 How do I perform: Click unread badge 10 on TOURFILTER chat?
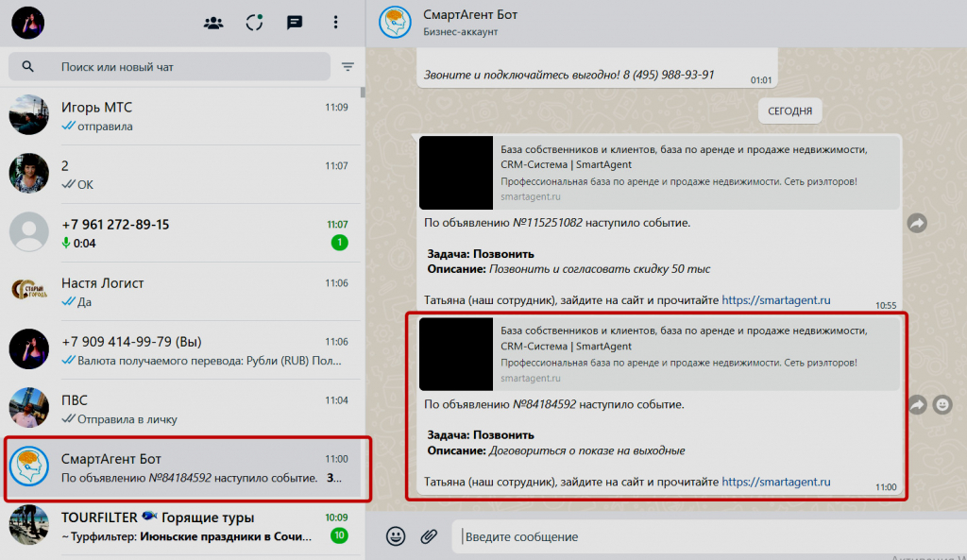[x=339, y=535]
